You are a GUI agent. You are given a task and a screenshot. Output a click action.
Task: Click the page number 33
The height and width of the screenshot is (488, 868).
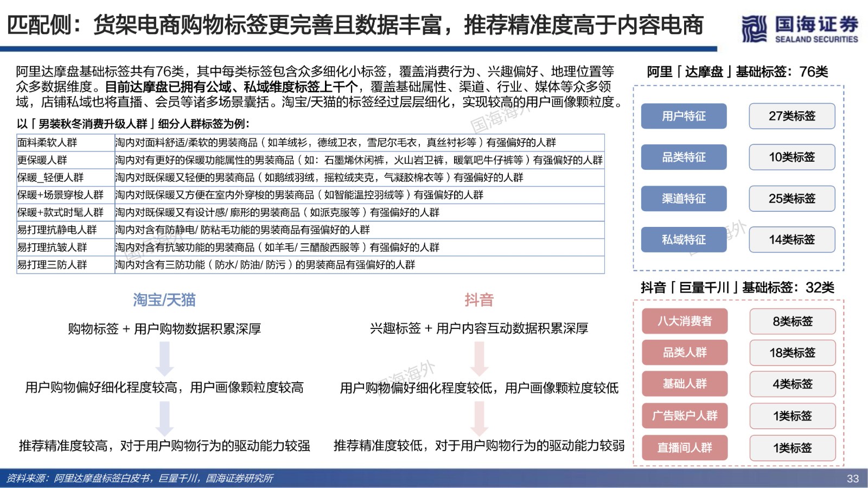(x=853, y=479)
